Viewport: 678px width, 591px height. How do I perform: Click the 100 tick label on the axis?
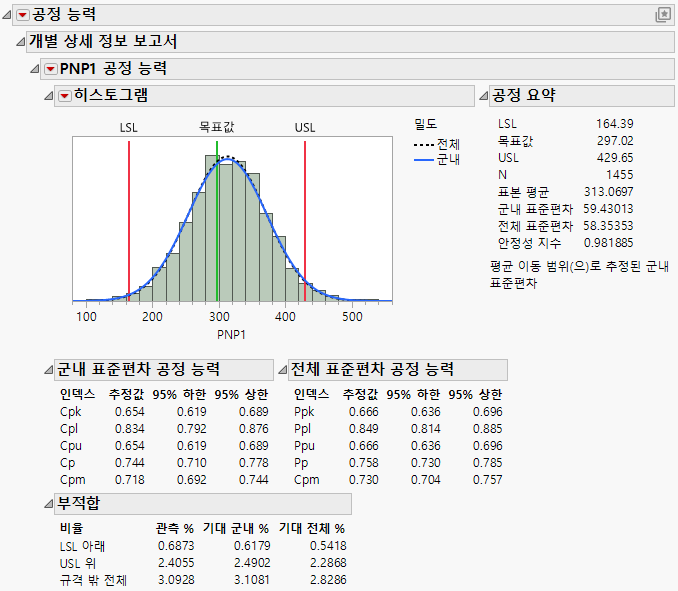coord(86,317)
